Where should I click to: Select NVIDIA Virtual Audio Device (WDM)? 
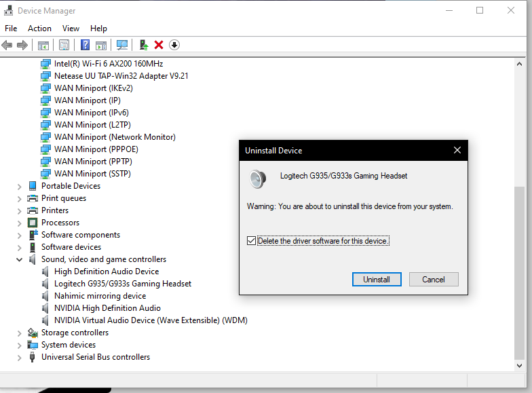(151, 320)
